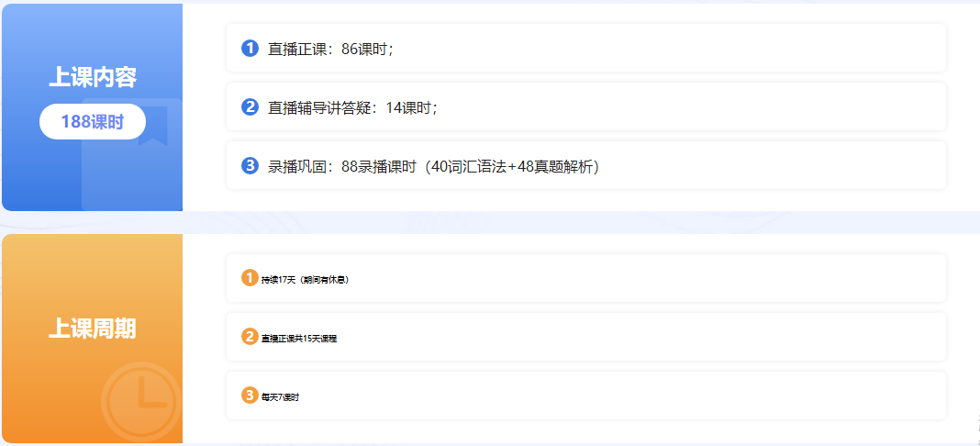Viewport: 980px width, 446px height.
Task: Click the 直播正课：86课时 text
Action: (x=330, y=50)
